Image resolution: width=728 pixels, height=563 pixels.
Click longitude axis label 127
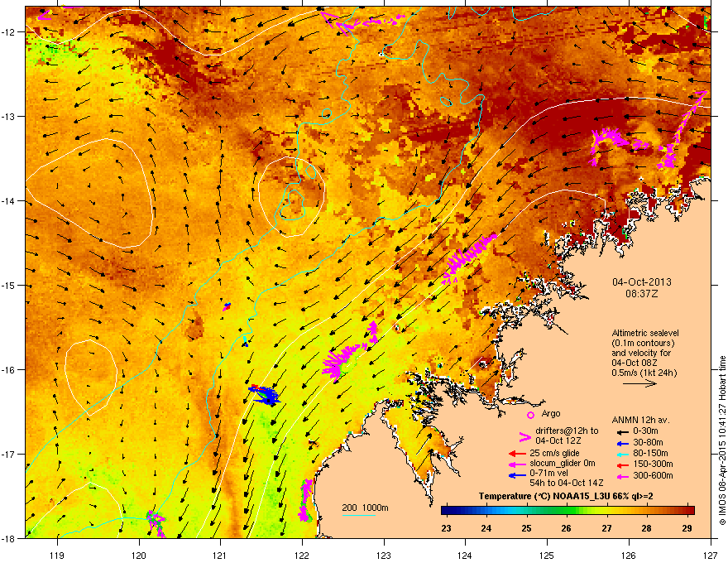(x=711, y=555)
